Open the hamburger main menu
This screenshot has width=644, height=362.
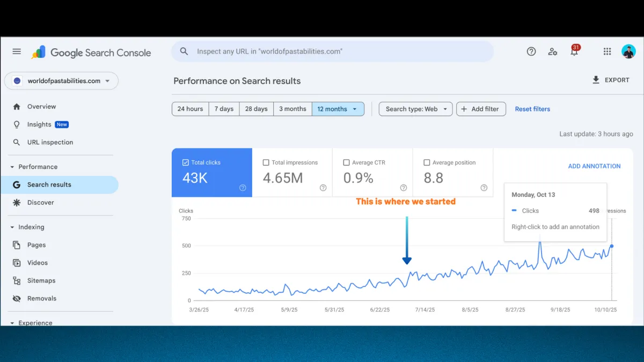tap(17, 51)
